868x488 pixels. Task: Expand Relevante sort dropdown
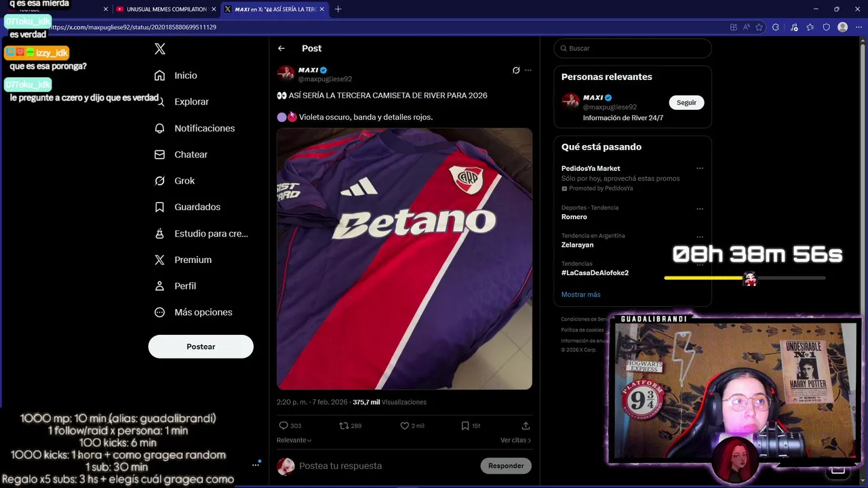(x=294, y=440)
